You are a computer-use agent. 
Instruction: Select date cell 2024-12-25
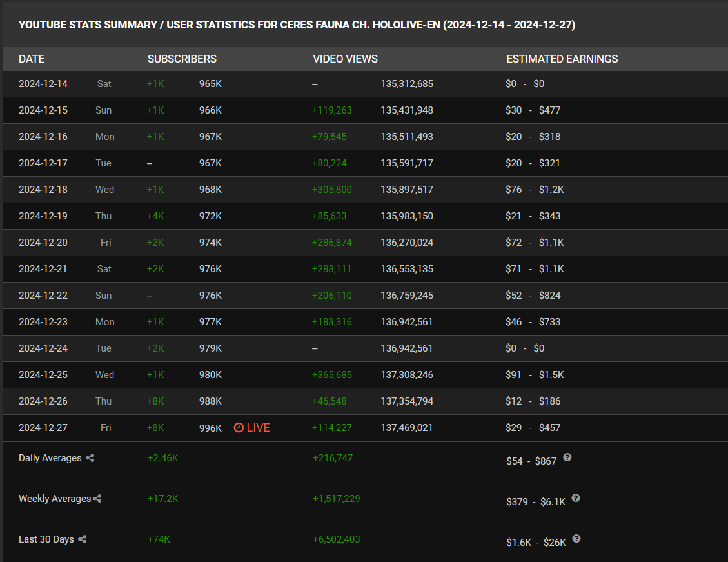coord(43,375)
